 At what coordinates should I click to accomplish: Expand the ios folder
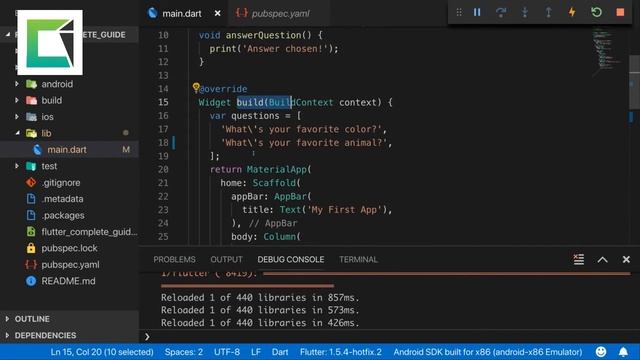17,117
